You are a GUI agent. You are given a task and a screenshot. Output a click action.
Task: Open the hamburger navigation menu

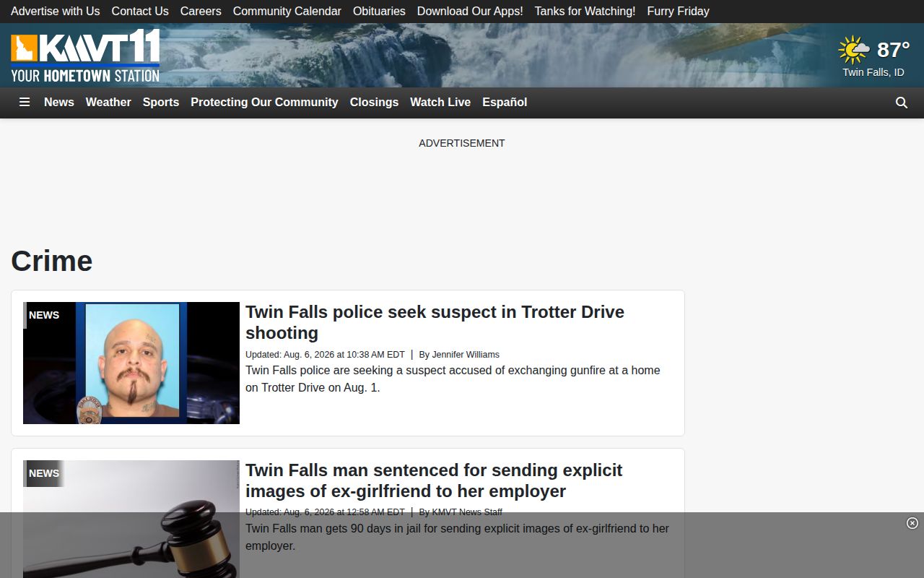(25, 103)
